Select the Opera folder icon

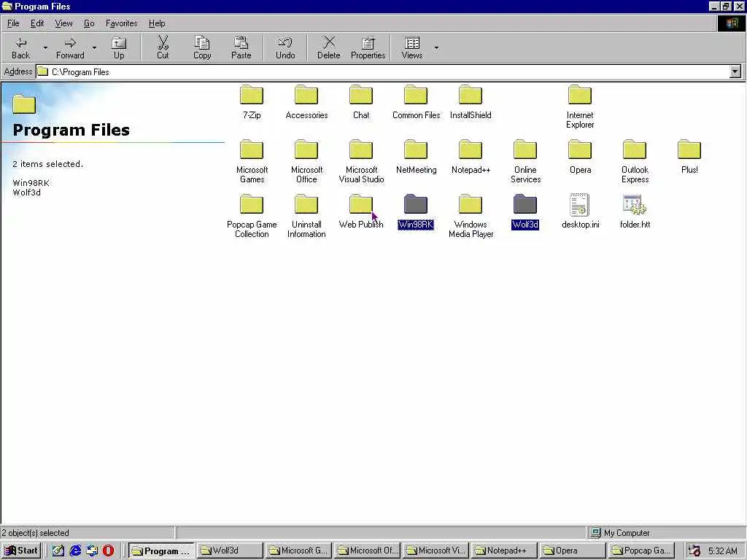tap(580, 150)
